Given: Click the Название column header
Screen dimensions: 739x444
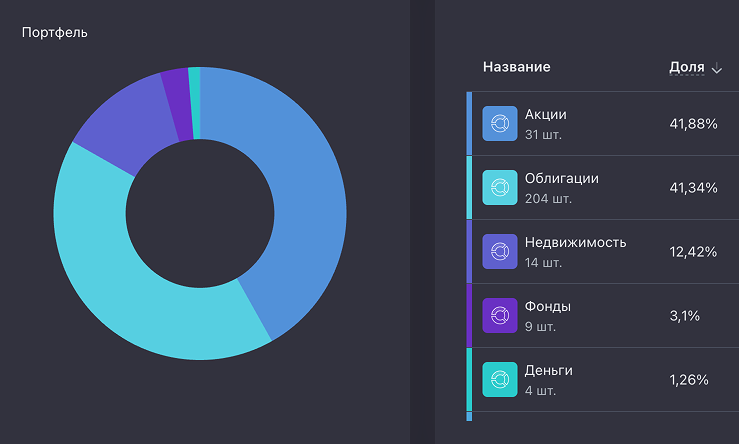Looking at the screenshot, I should (517, 67).
